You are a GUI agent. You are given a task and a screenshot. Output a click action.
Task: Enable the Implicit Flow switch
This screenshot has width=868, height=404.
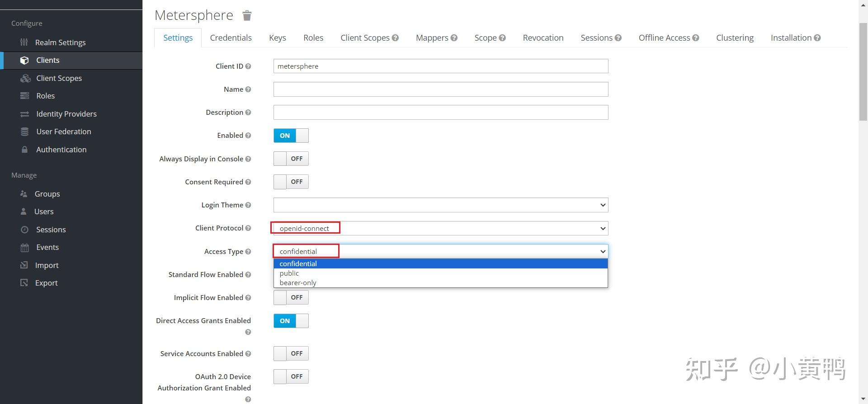(x=291, y=297)
